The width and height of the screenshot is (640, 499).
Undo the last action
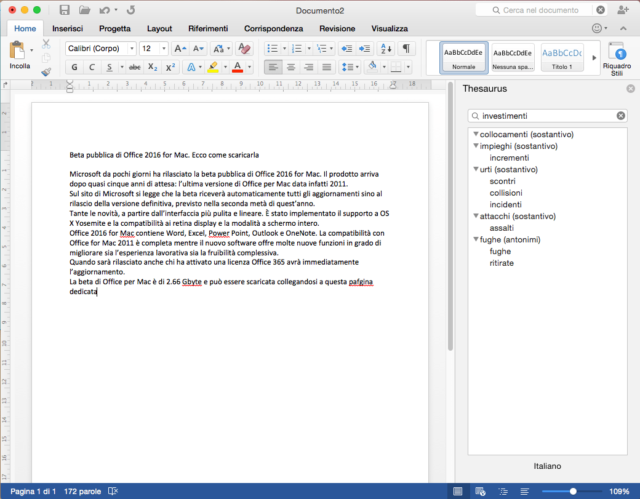point(104,10)
